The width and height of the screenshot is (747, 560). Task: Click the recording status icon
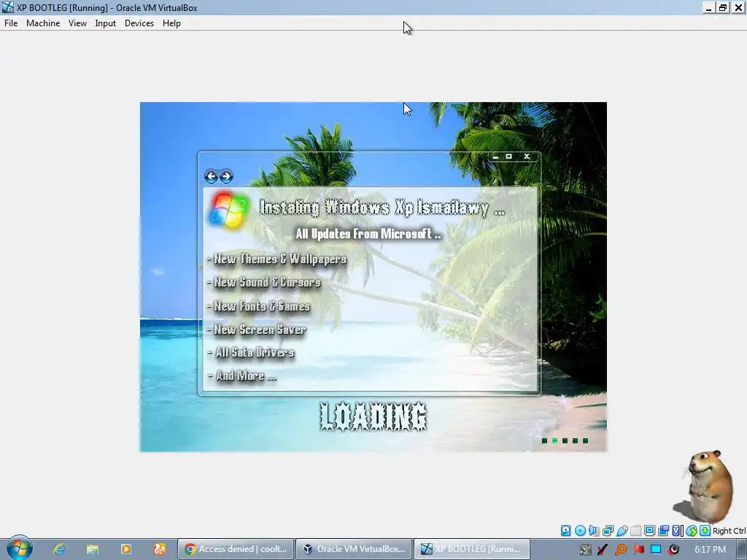pyautogui.click(x=663, y=531)
